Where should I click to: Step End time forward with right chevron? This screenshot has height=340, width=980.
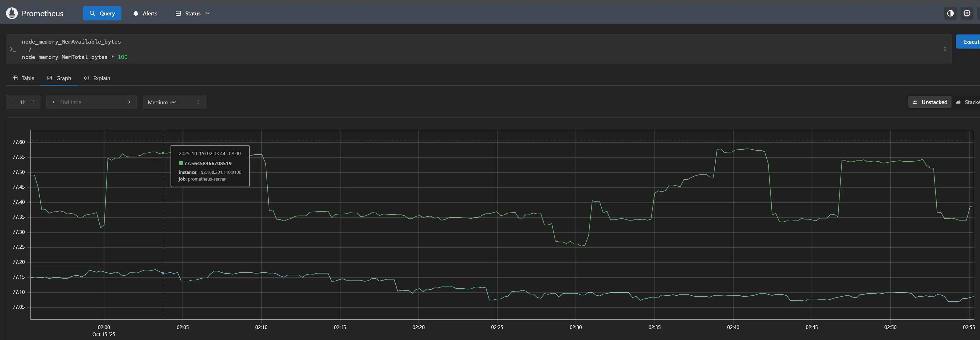(x=129, y=102)
